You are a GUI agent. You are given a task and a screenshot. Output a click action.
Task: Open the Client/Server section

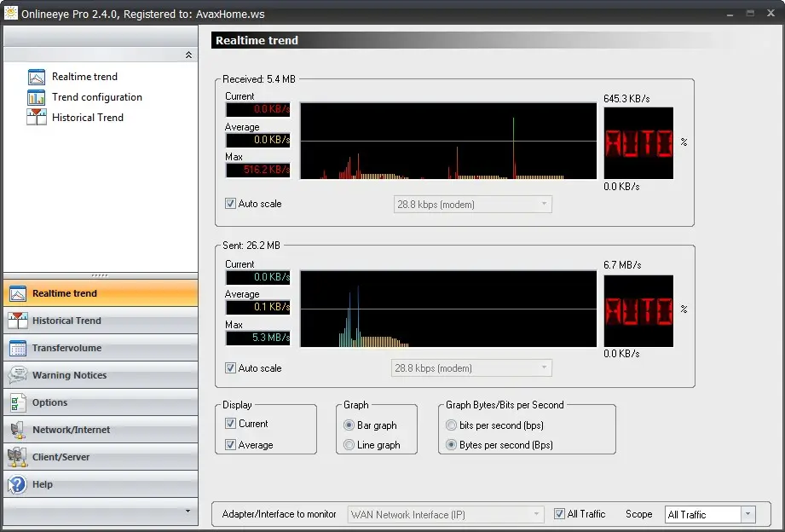coord(101,457)
